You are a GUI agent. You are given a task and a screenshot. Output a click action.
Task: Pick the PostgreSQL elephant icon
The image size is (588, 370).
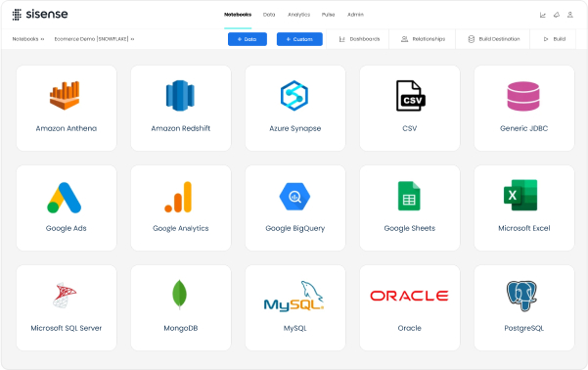[522, 296]
